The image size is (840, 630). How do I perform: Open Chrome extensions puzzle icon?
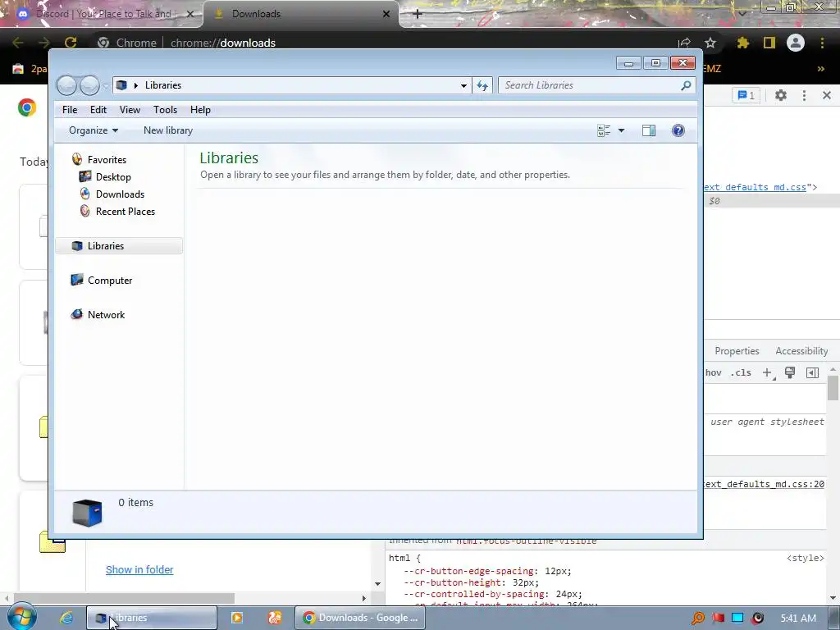click(x=743, y=43)
